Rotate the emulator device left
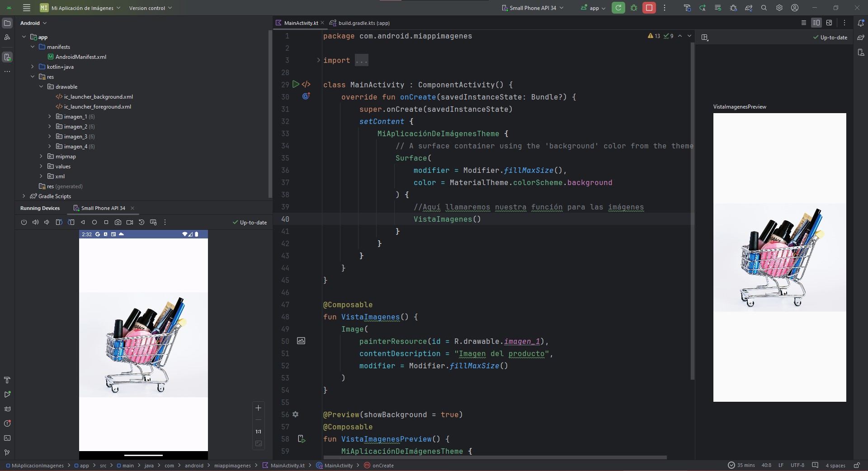Screen dimensions: 868x471 [59, 222]
